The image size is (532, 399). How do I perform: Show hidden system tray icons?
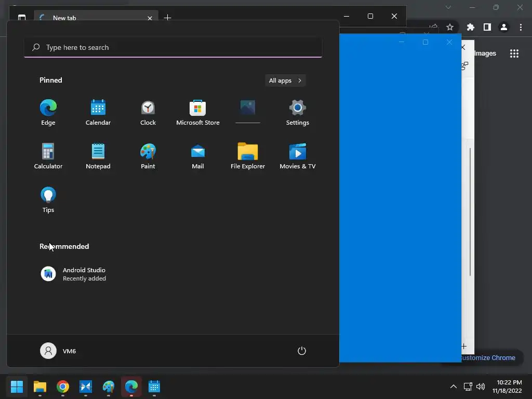453,387
